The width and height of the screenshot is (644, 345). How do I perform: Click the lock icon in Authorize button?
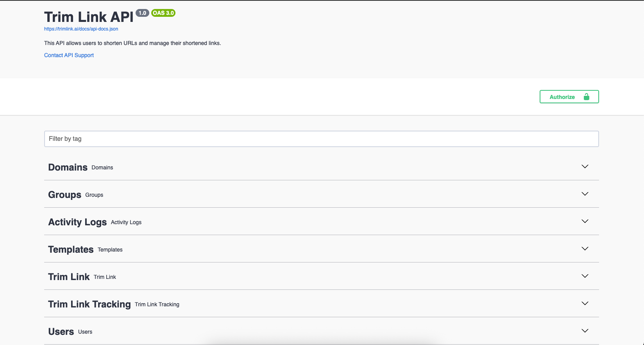586,97
